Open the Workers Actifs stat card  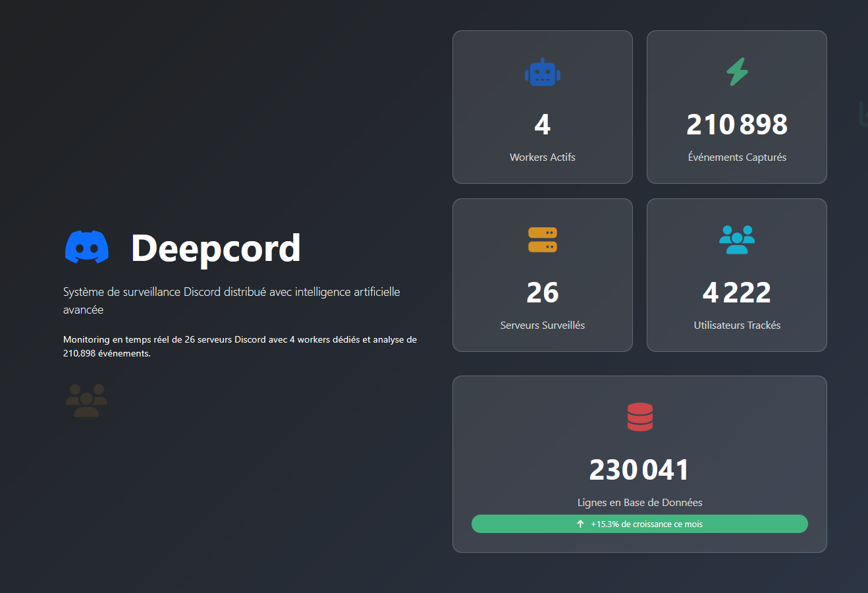click(x=542, y=107)
